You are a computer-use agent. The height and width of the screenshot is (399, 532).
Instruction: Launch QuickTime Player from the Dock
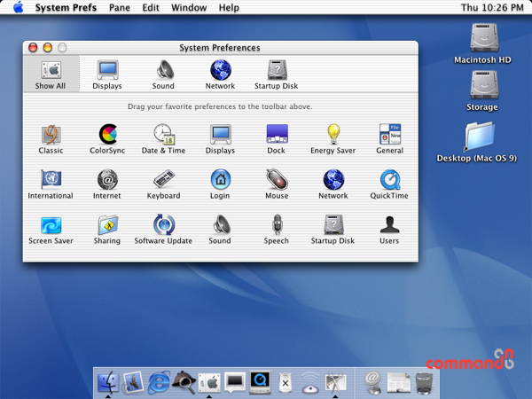click(x=260, y=382)
